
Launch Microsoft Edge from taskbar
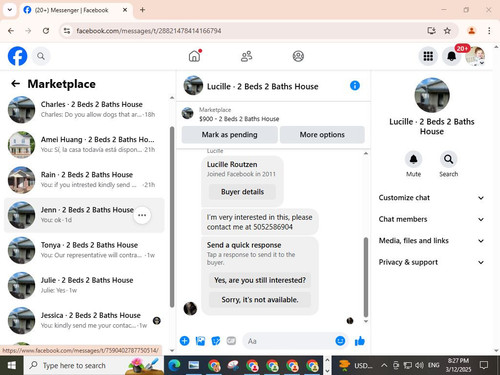174,365
